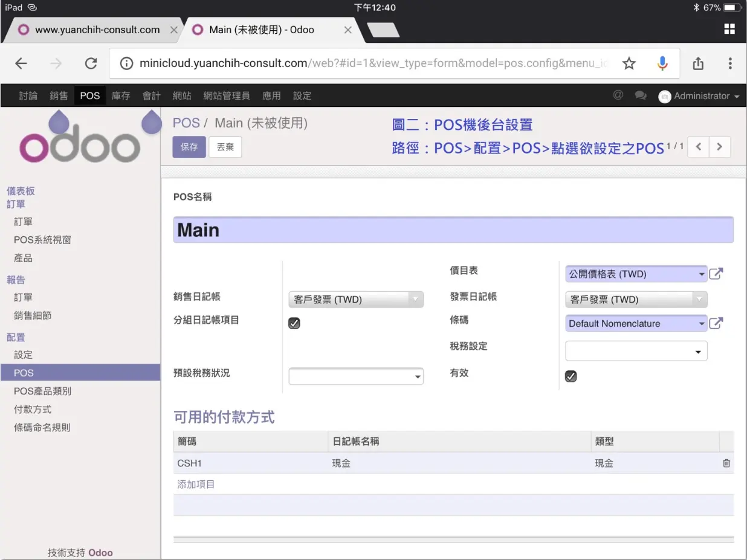Image resolution: width=747 pixels, height=560 pixels.
Task: Open external link beside Default Nomenclature
Action: point(716,323)
